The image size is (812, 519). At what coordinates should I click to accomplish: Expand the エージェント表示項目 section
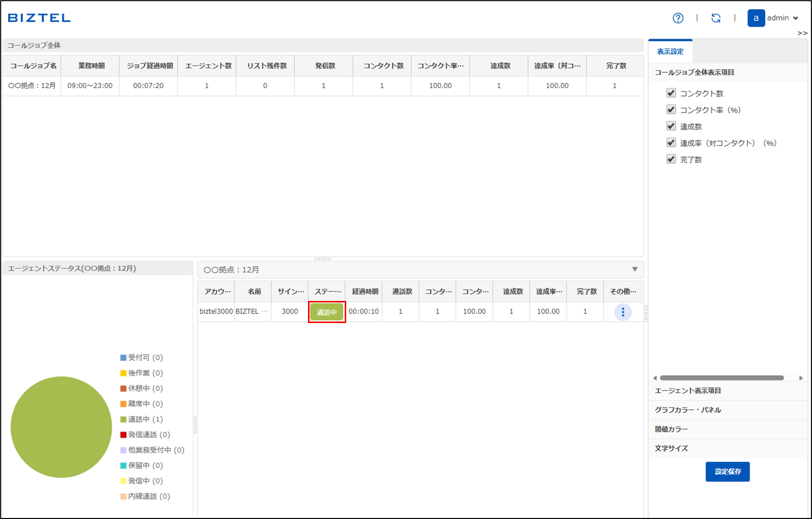(x=687, y=391)
